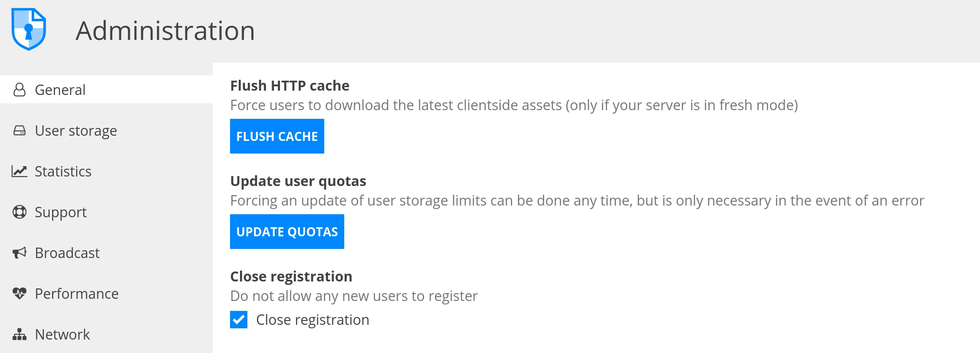Click the Network hierarchy icon
The height and width of the screenshot is (353, 980).
19,334
